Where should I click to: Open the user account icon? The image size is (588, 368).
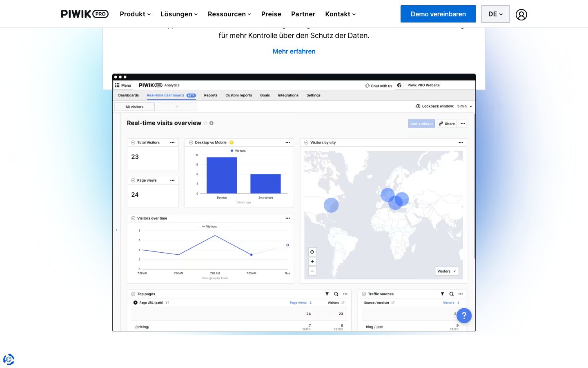coord(521,15)
